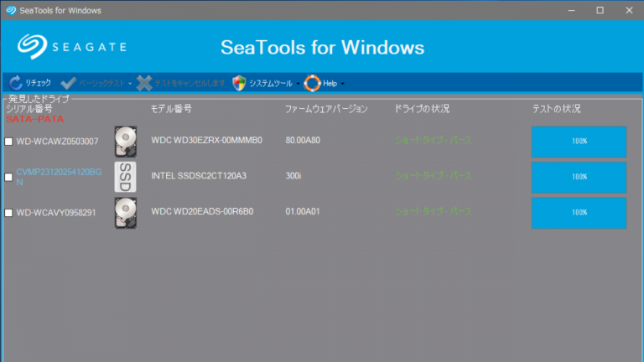
Task: Open the システムツール menu
Action: pos(271,83)
